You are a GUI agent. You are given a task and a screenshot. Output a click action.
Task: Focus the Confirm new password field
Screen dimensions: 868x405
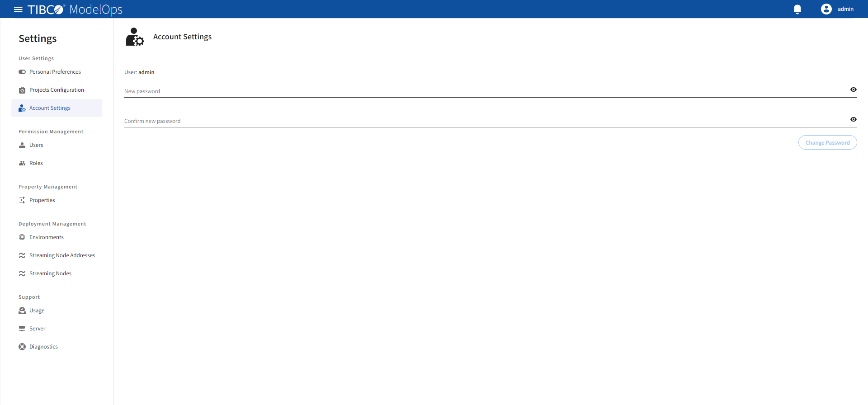click(486, 121)
